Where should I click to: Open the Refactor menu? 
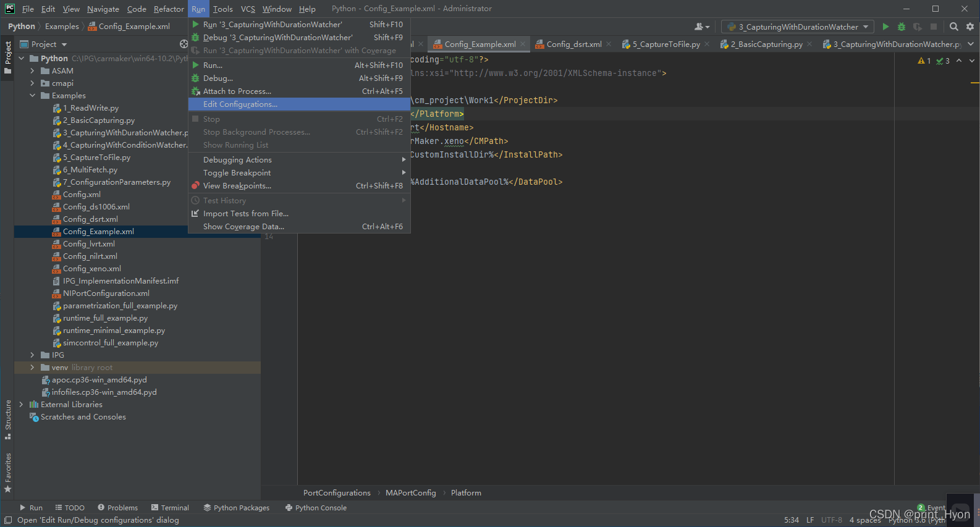click(169, 9)
